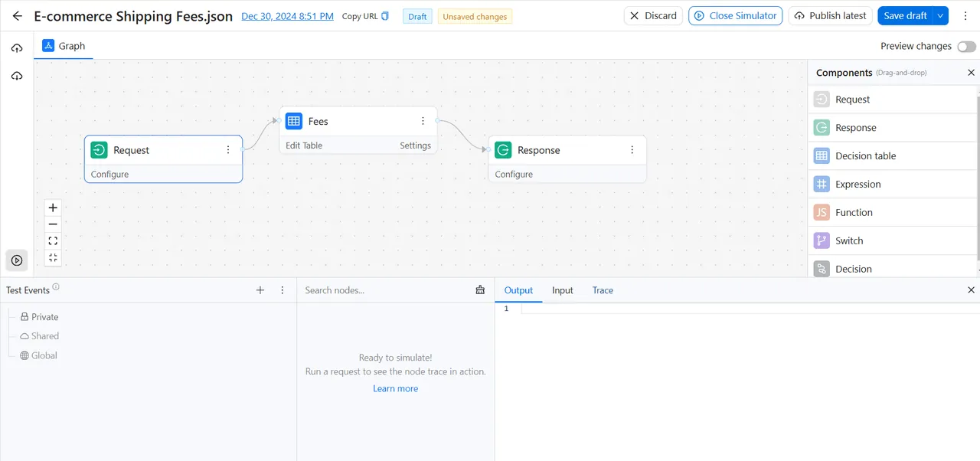Viewport: 980px width, 461px height.
Task: Click the Discard button
Action: point(654,16)
